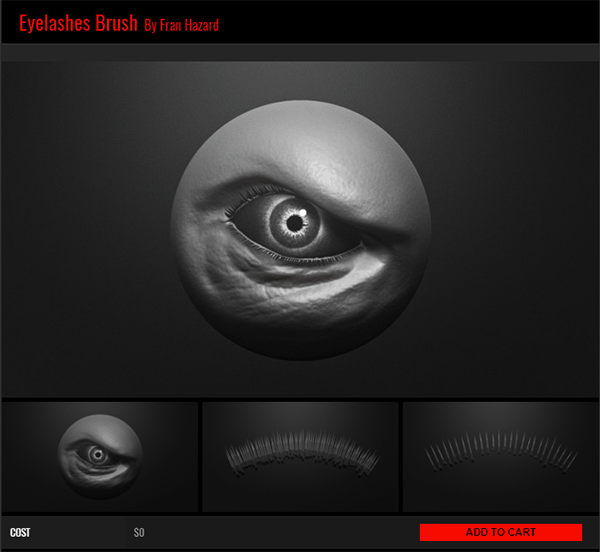The image size is (600, 552).
Task: Click the COST label
Action: (20, 533)
